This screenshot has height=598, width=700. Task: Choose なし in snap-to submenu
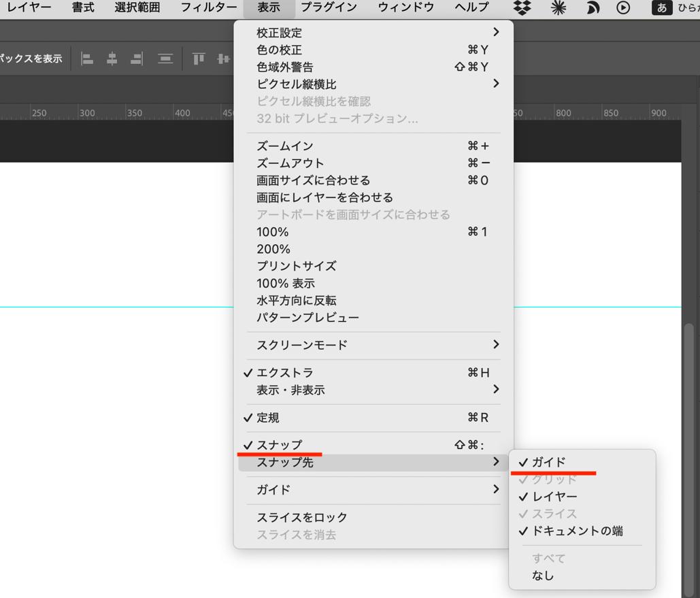582,576
